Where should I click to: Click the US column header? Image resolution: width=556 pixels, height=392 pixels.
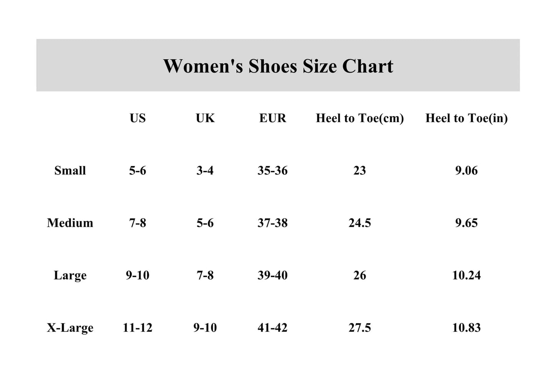click(137, 118)
